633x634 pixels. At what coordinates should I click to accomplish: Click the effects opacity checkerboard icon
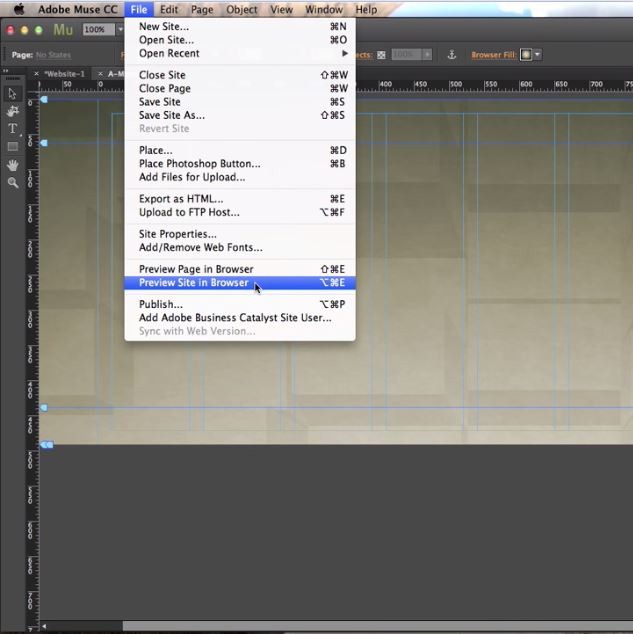[x=381, y=55]
